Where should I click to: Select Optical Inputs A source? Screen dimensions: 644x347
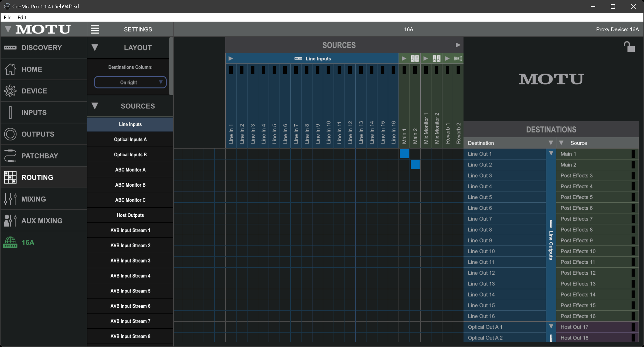pyautogui.click(x=130, y=140)
